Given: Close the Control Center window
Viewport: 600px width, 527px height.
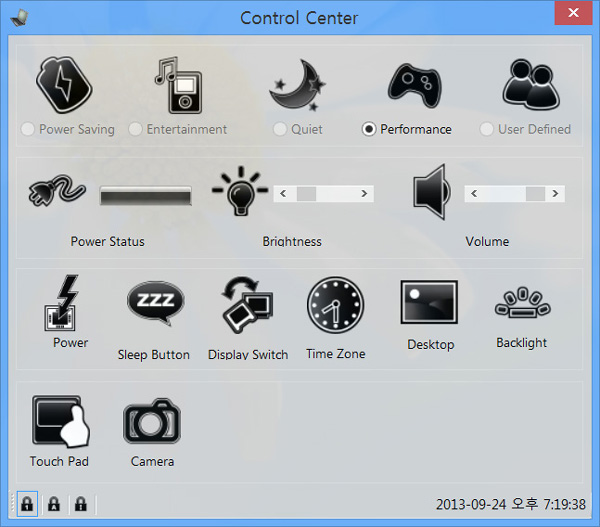Looking at the screenshot, I should coord(573,13).
